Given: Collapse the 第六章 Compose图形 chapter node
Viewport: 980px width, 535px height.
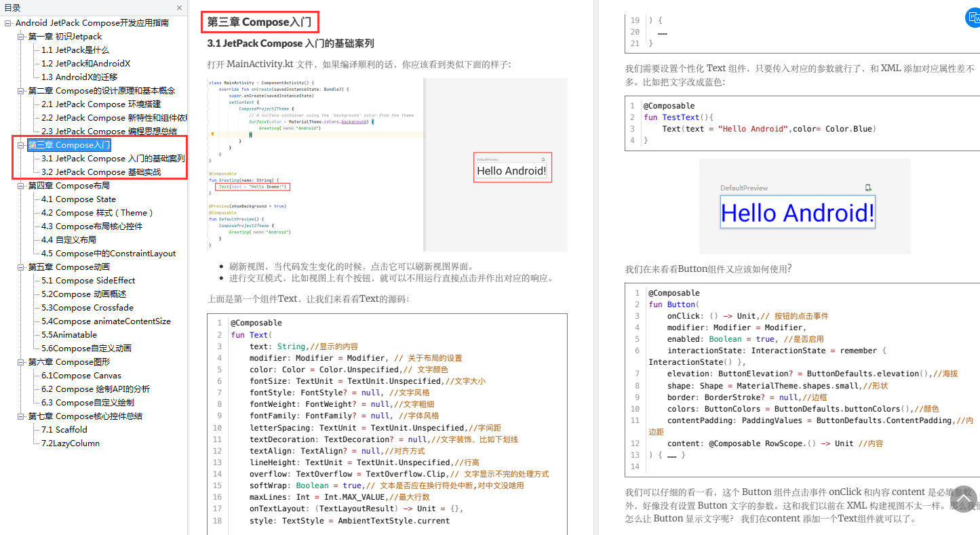Looking at the screenshot, I should [x=21, y=362].
